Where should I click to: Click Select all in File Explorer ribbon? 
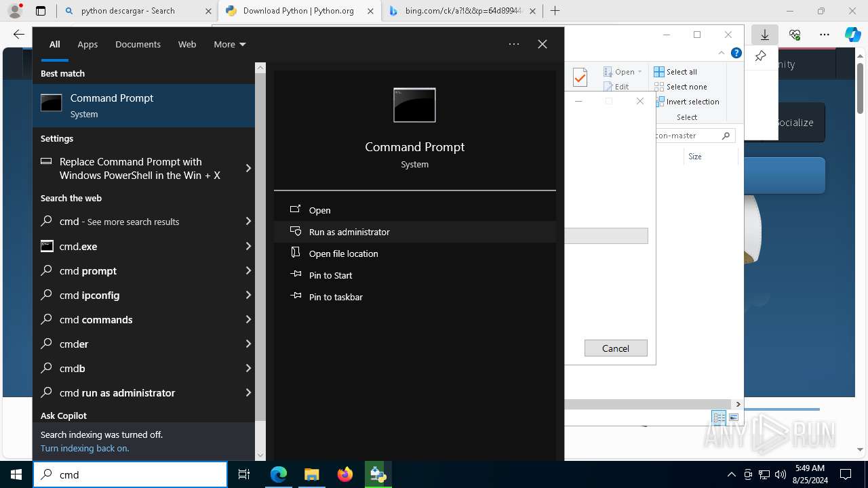675,72
